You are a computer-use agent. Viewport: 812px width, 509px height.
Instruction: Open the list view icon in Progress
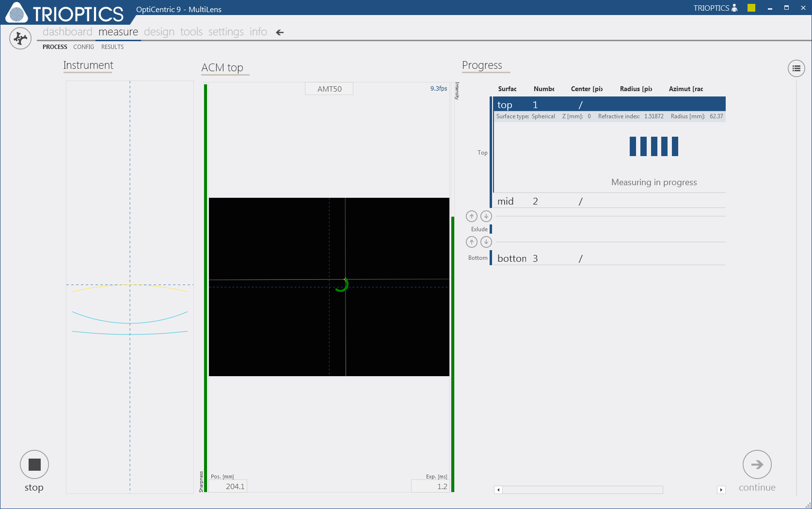coord(796,68)
